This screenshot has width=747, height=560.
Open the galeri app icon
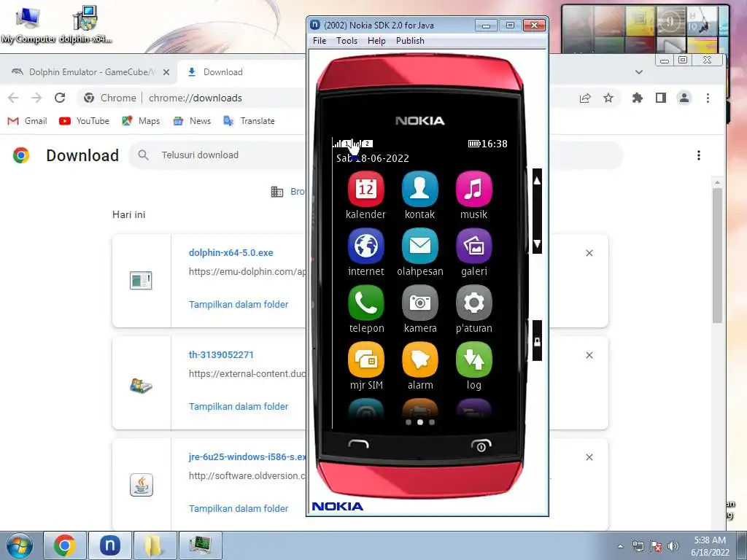coord(473,246)
